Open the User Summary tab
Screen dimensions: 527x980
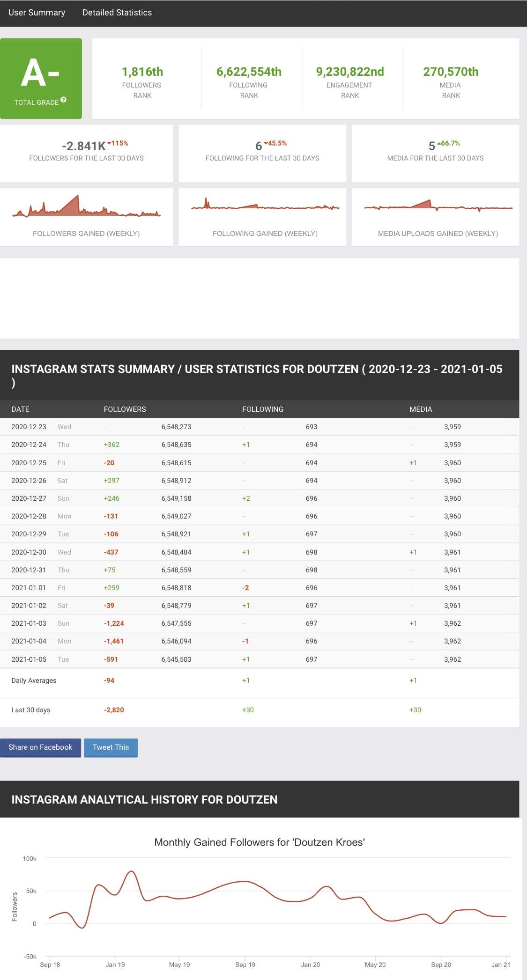click(x=37, y=13)
